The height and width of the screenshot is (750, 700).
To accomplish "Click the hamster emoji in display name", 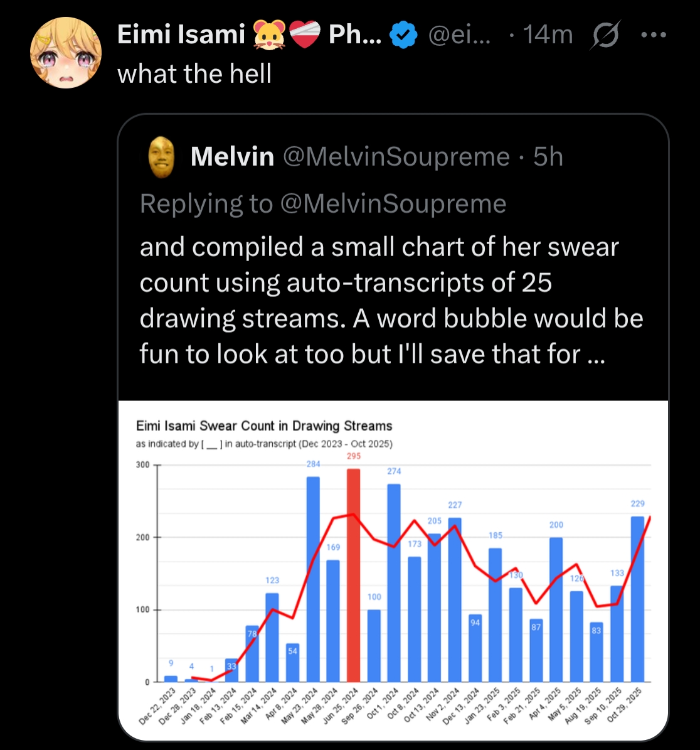I will (269, 35).
